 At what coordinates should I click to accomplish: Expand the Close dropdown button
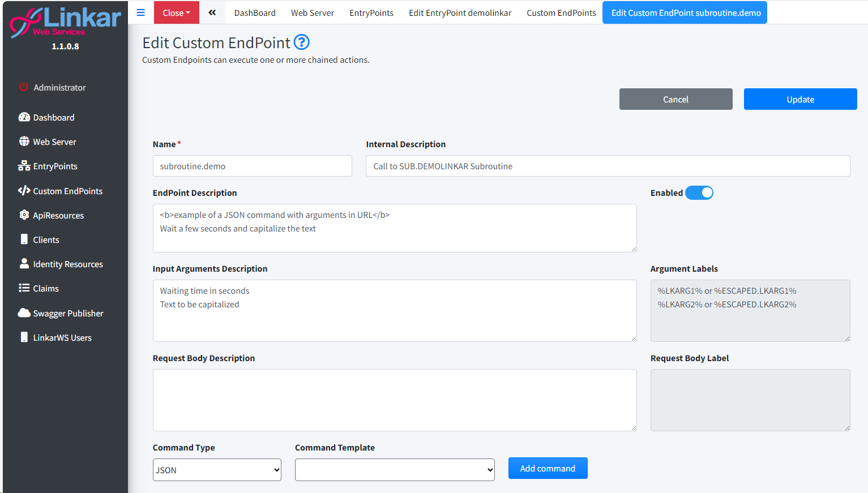[x=176, y=12]
